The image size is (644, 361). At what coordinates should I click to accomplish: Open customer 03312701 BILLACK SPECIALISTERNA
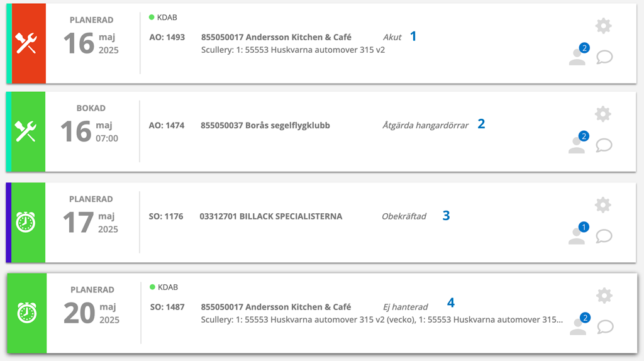[x=270, y=216]
